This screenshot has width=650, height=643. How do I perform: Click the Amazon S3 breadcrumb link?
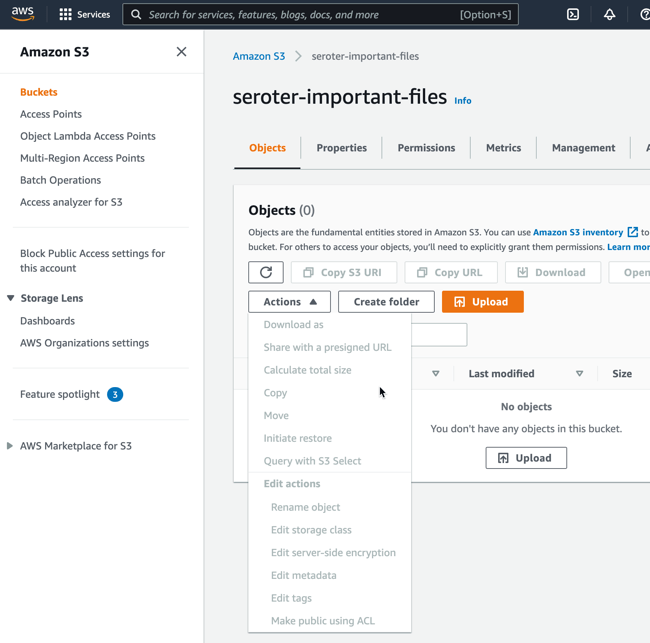(259, 56)
